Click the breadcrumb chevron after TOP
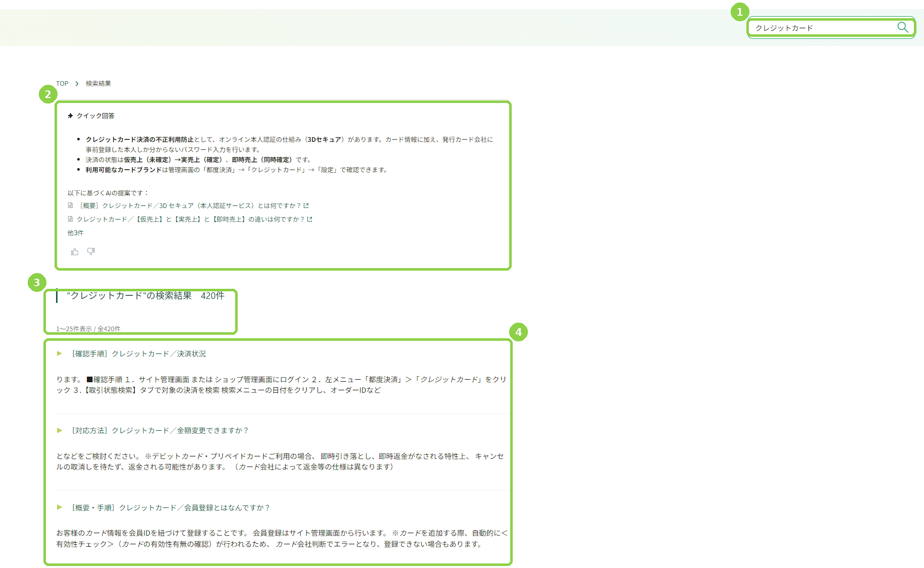The width and height of the screenshot is (924, 568). (77, 83)
